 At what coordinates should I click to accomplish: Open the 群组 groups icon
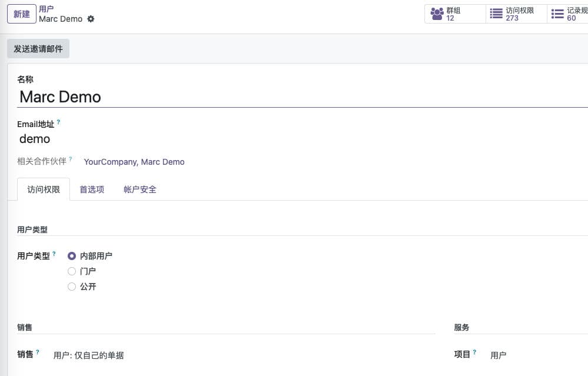tap(437, 14)
